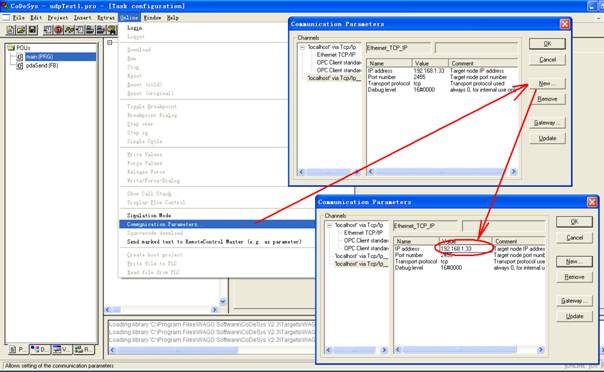Collapse the task configuration tree minus box
This screenshot has height=372, width=604.
tap(110, 42)
